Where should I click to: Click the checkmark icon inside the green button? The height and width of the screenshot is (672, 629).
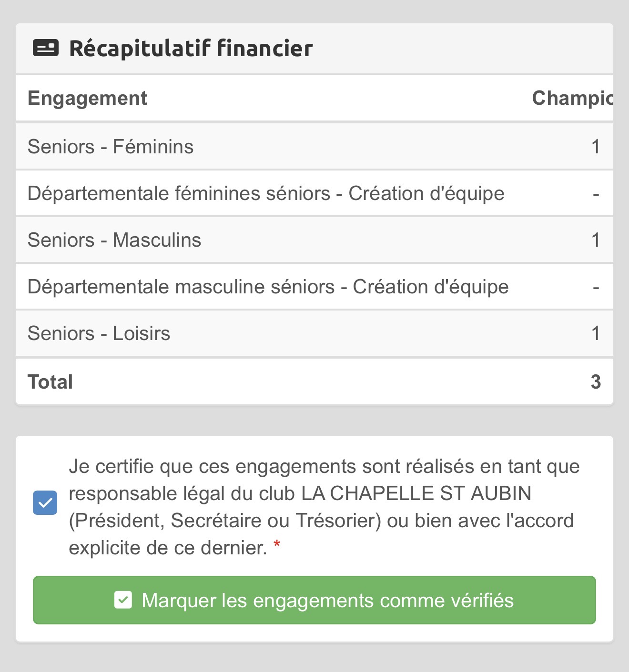(123, 600)
